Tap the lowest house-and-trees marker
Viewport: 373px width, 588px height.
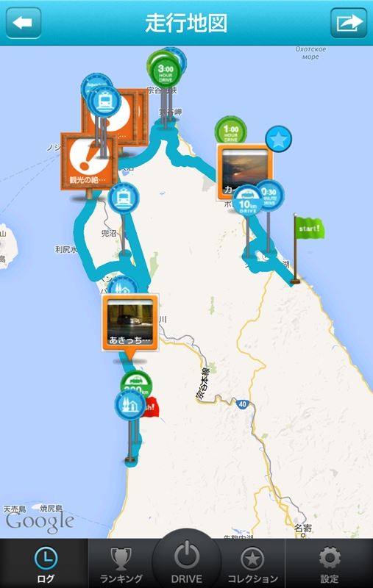130,405
